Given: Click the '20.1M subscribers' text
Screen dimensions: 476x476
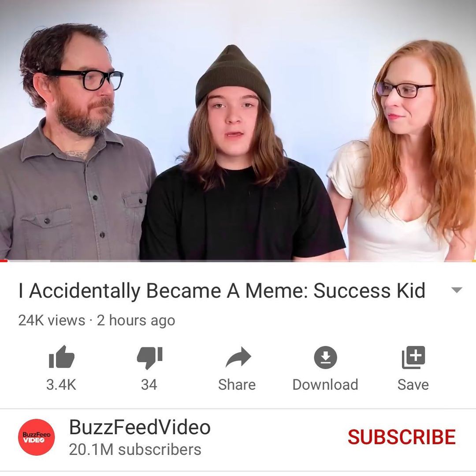Looking at the screenshot, I should click(135, 450).
